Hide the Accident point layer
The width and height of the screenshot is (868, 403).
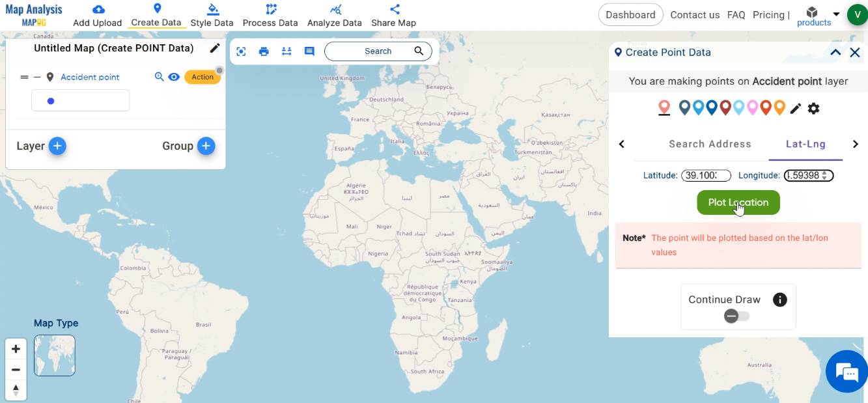pos(173,76)
